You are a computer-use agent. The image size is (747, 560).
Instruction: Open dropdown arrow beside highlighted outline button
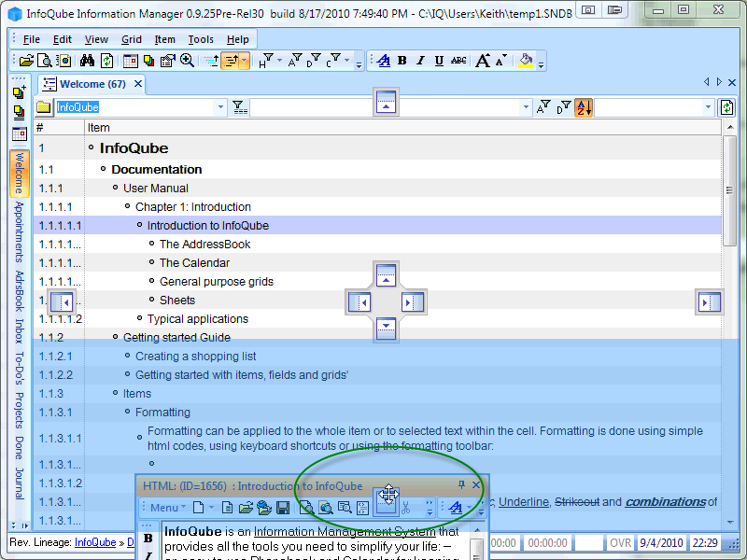coord(245,61)
